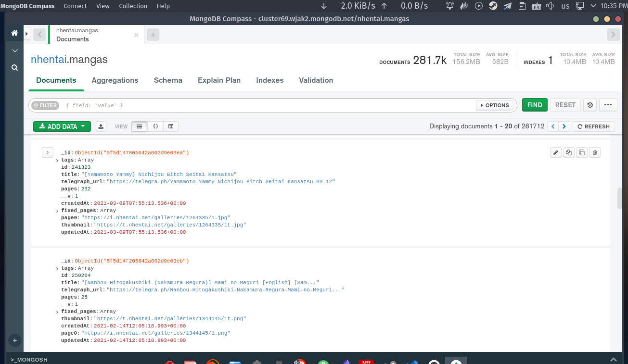
Task: Click the 10:35 PM clock
Action: point(614,6)
